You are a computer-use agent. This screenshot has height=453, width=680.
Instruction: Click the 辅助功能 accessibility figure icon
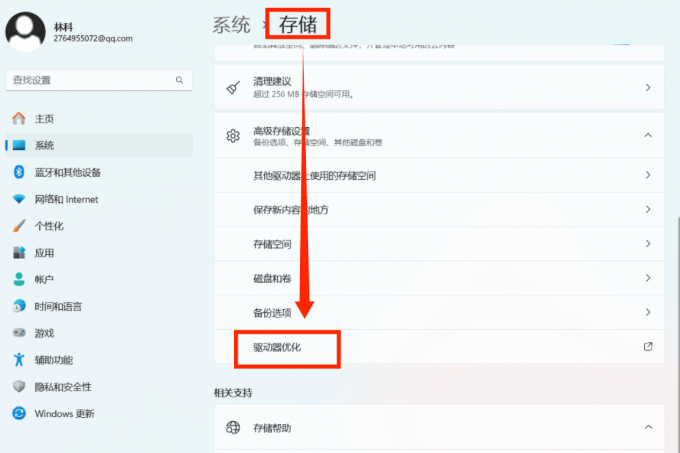(19, 359)
